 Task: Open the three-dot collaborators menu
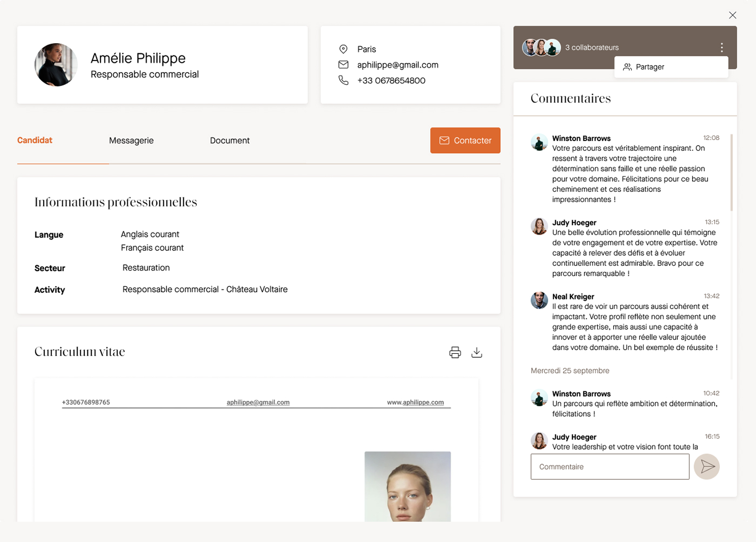click(721, 48)
